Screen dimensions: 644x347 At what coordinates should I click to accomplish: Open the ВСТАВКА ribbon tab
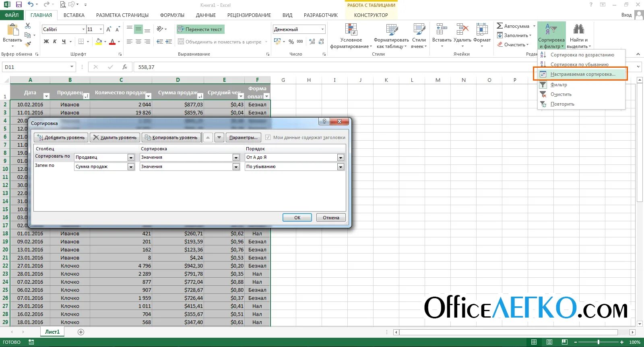(x=74, y=15)
